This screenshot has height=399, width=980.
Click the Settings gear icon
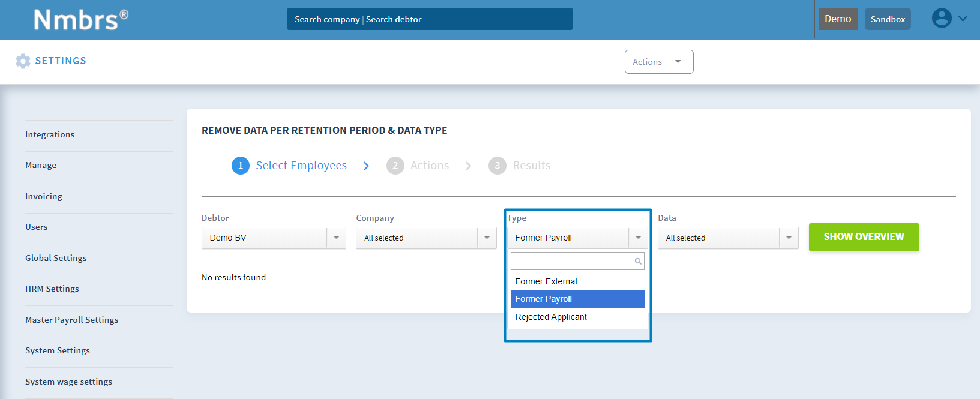[23, 61]
